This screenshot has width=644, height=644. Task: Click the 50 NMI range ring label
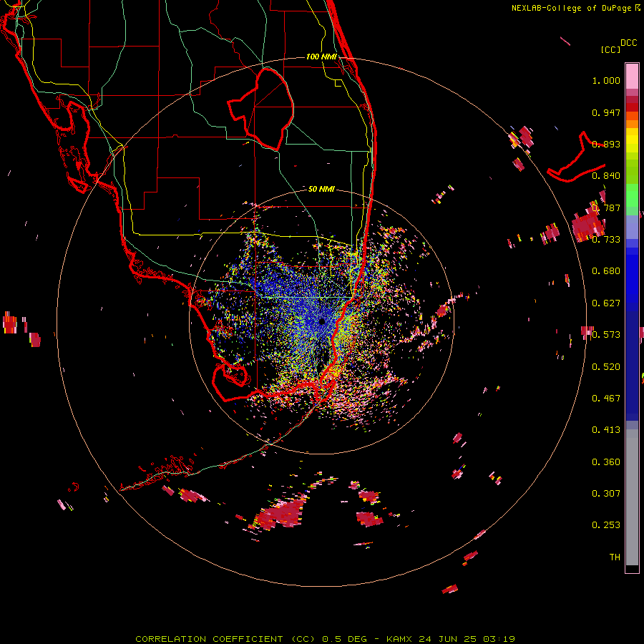coord(321,189)
